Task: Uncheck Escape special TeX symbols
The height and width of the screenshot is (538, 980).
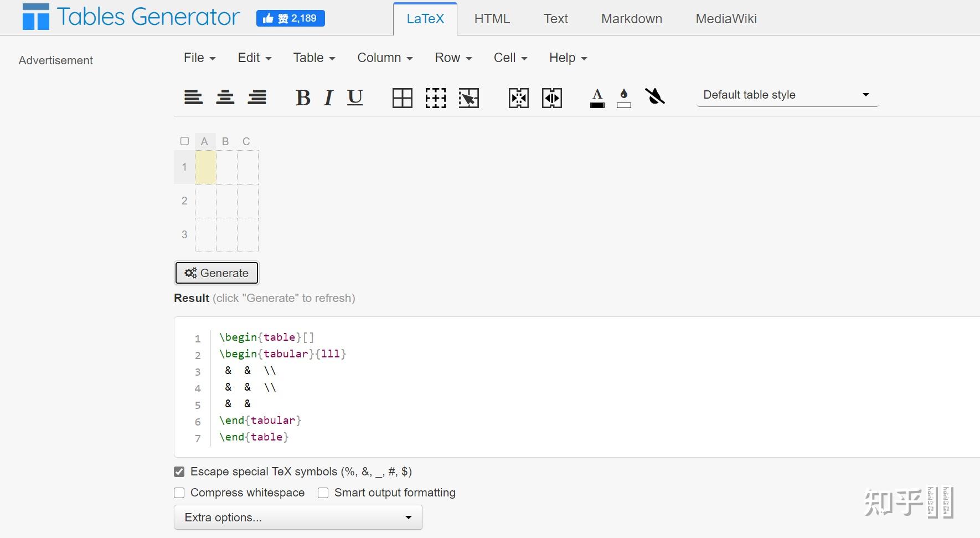Action: (x=179, y=472)
